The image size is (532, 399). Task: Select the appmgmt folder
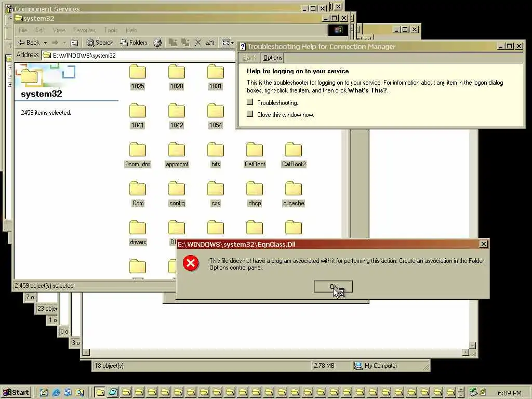point(177,155)
